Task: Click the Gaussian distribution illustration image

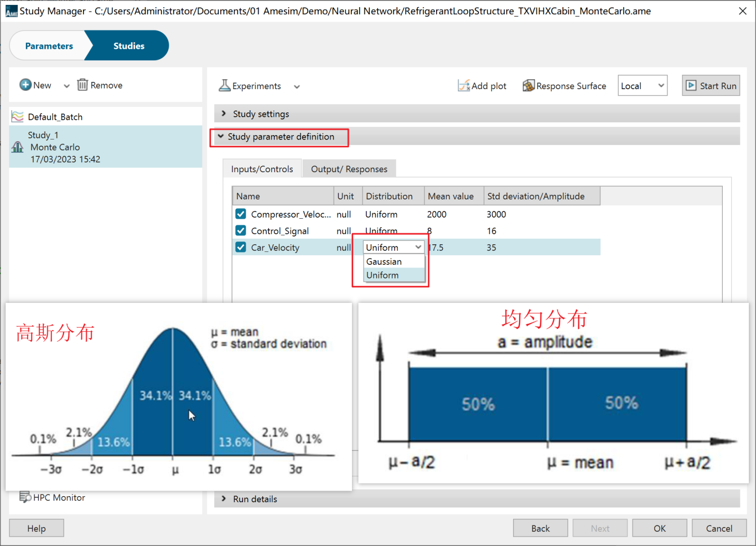Action: [x=179, y=396]
